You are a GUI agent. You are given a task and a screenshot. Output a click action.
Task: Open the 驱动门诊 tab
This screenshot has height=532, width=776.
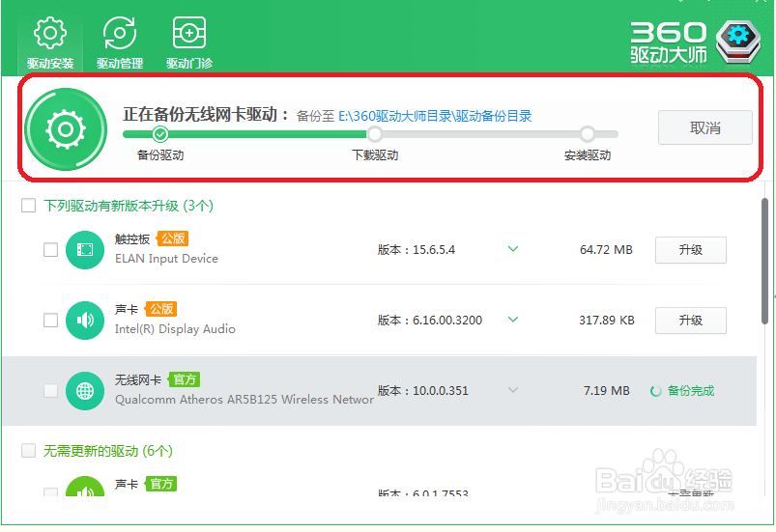click(x=189, y=43)
